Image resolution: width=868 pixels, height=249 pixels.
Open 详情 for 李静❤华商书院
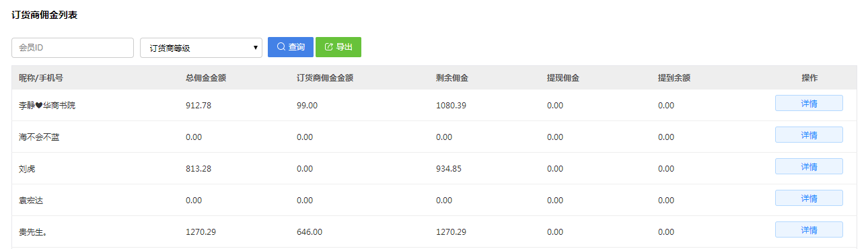[809, 103]
